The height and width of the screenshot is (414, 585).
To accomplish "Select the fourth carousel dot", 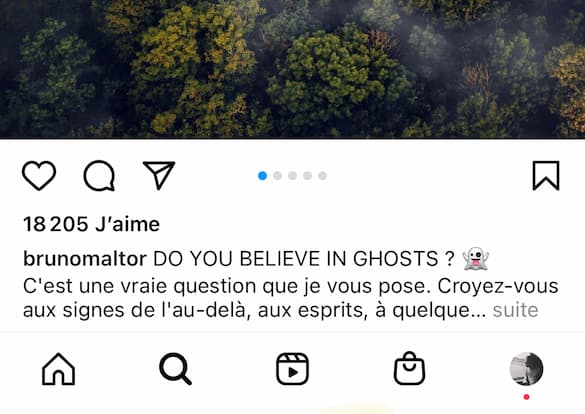I will (x=307, y=176).
